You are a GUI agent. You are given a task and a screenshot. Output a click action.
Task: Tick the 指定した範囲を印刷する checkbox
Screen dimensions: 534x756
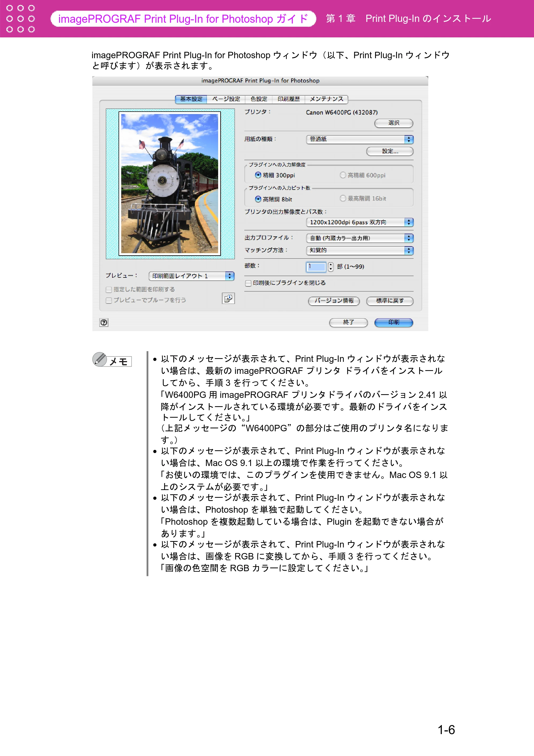[x=109, y=290]
